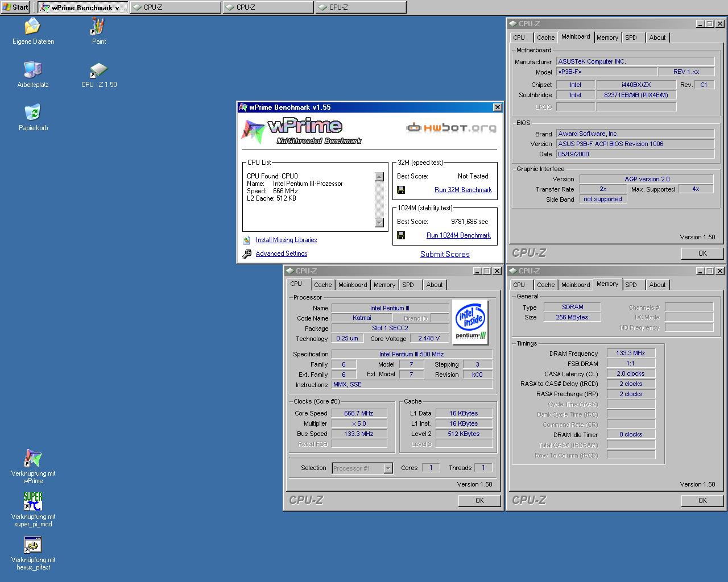Open Install Missing Libraries link

click(286, 240)
